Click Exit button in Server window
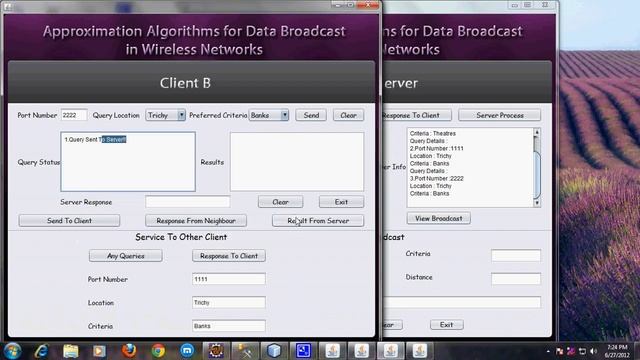 (x=447, y=324)
